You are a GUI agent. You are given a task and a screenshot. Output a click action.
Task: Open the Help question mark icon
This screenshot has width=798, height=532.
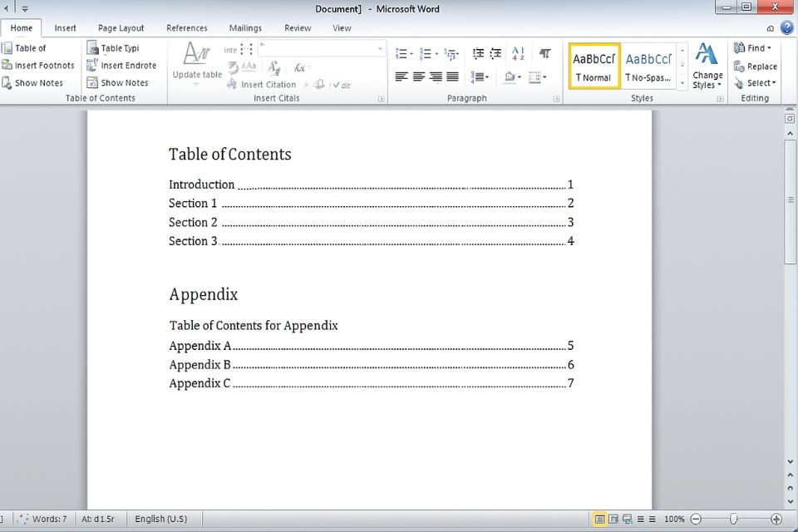(x=786, y=27)
